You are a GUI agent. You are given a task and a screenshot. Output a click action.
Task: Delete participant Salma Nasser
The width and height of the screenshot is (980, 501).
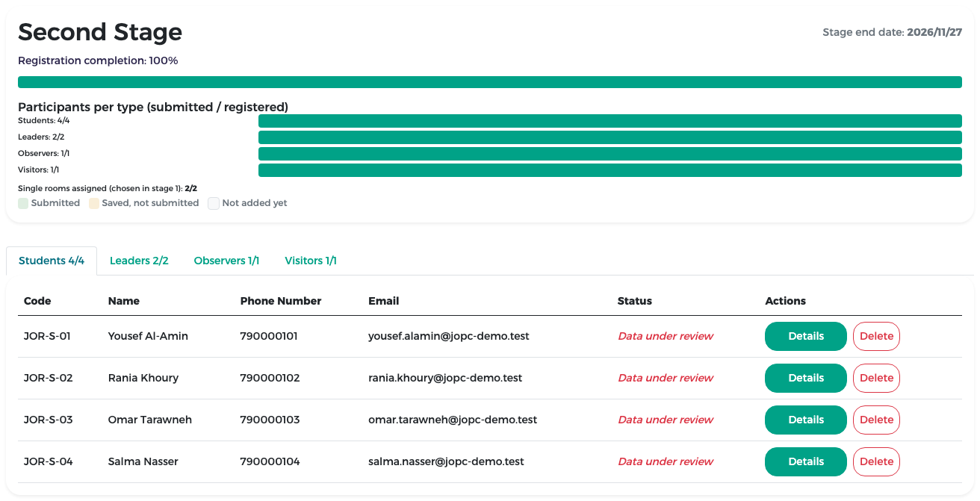(876, 461)
